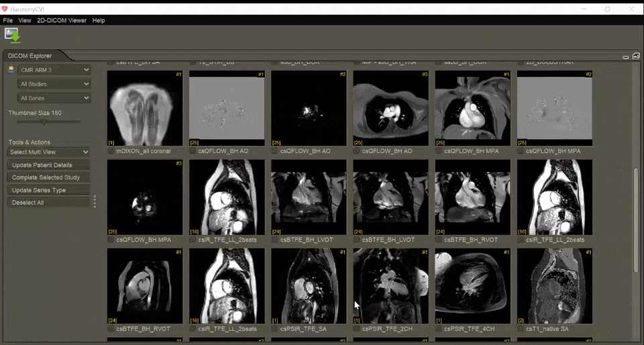644x345 pixels.
Task: Select the csQFLOW_BH MPA thumbnail badged #2
Action: [x=555, y=108]
